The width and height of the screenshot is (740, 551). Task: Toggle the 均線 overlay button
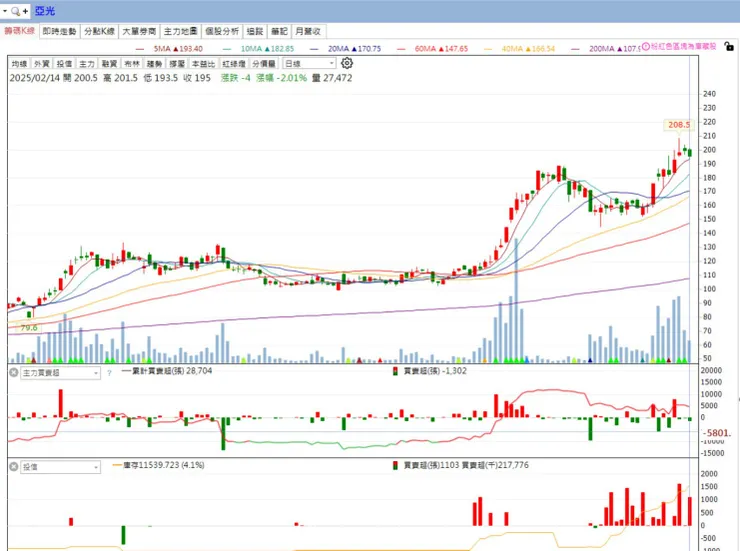click(x=19, y=63)
